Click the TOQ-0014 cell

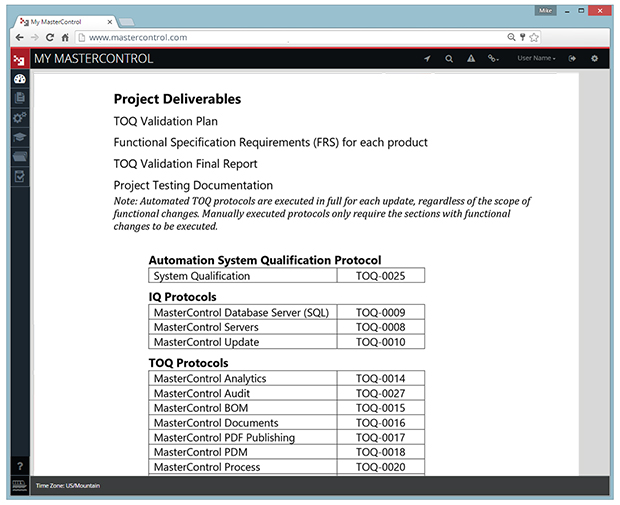381,378
